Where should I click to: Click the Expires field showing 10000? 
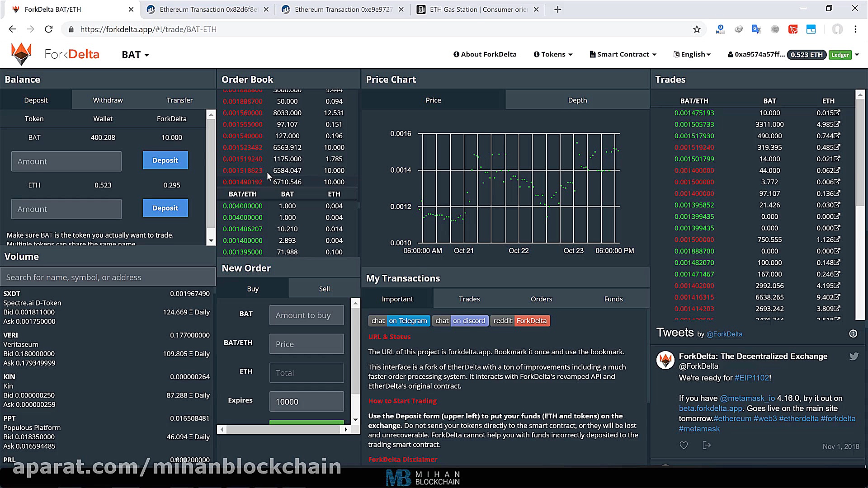307,402
